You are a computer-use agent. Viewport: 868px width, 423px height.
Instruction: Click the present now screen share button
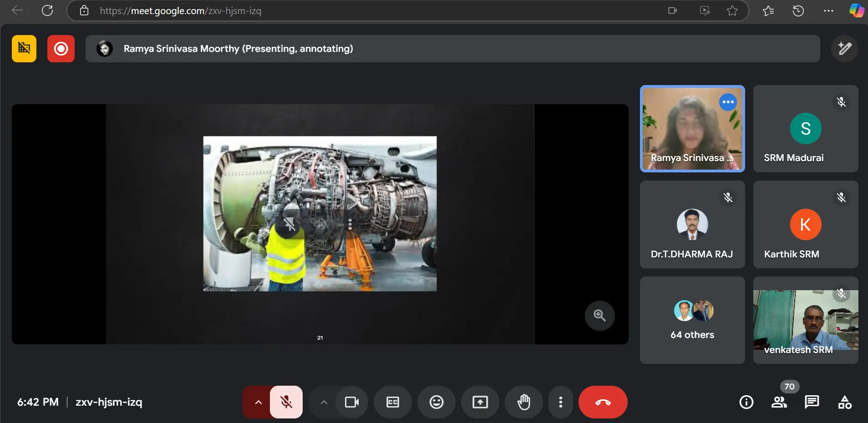coord(480,402)
